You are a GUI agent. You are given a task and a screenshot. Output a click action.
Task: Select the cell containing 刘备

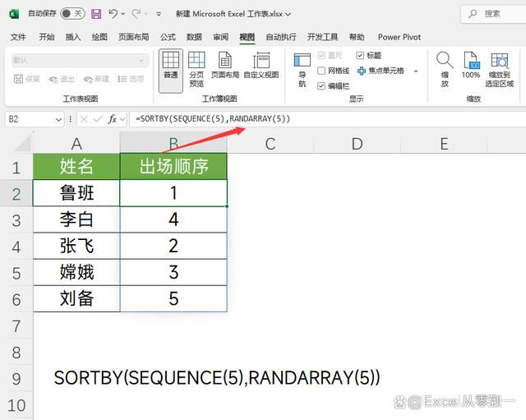(x=76, y=298)
